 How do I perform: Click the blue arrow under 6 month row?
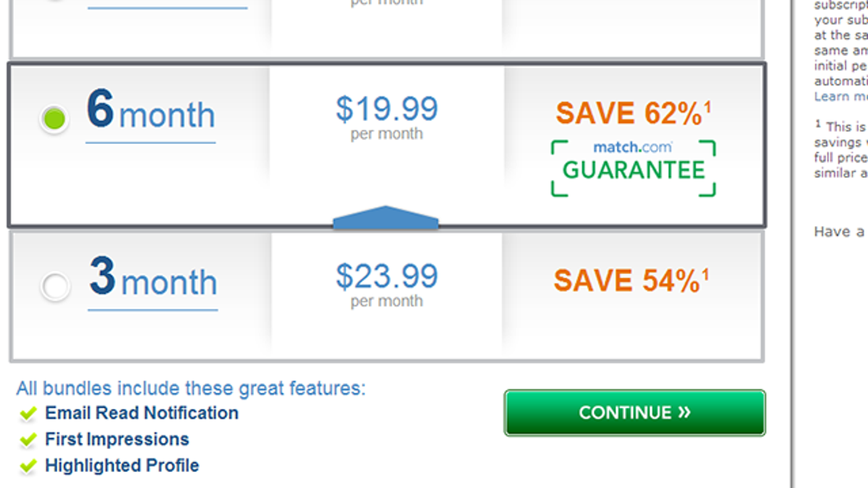click(x=386, y=218)
